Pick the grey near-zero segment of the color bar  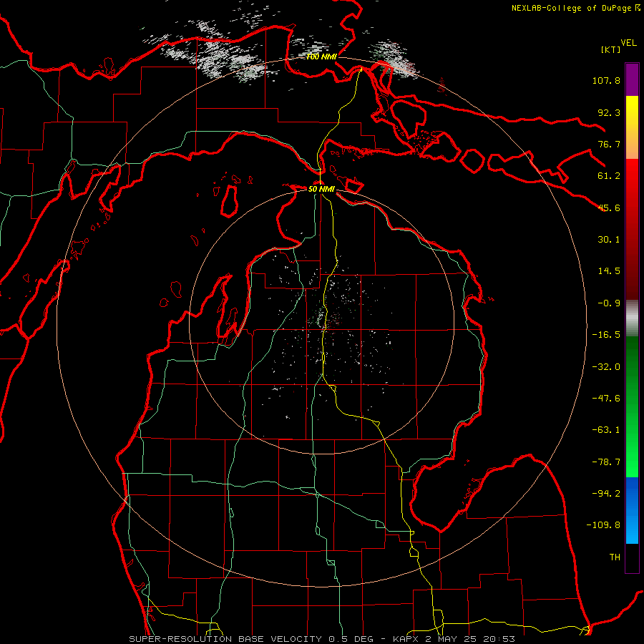(632, 318)
